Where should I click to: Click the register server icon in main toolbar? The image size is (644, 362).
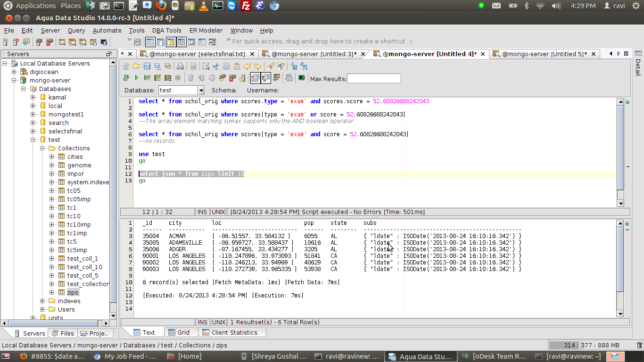(x=6, y=42)
